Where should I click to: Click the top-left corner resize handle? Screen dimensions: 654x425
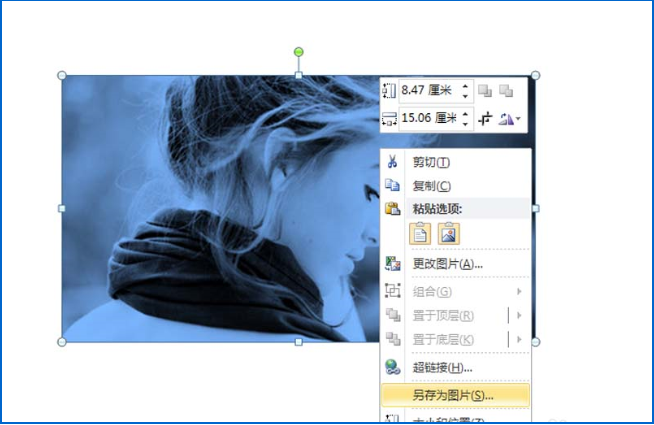62,75
